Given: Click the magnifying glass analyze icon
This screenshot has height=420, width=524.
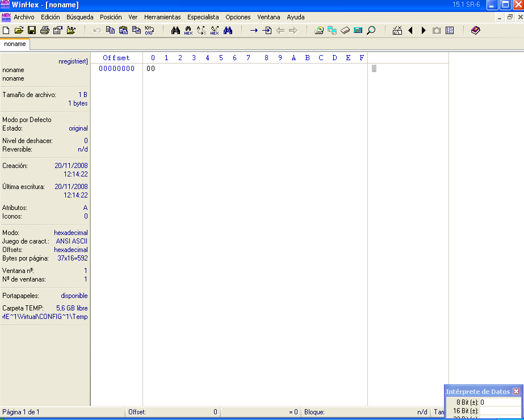Looking at the screenshot, I should 371,31.
